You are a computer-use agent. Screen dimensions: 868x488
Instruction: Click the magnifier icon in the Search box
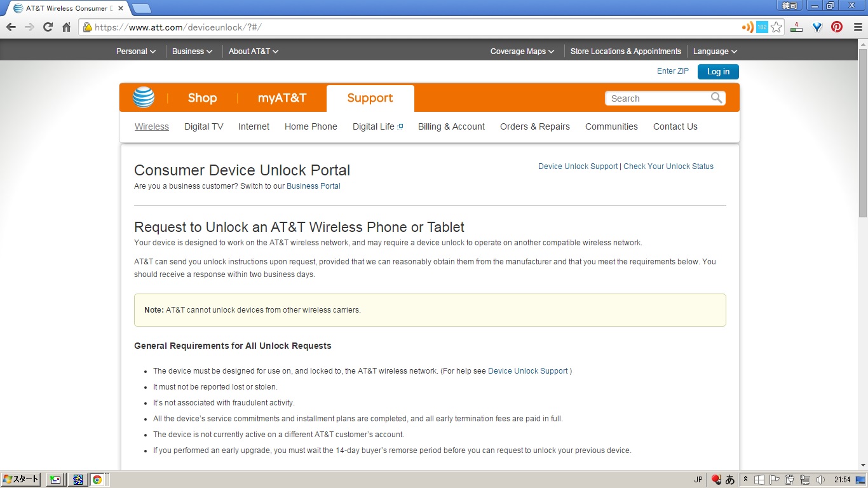[x=716, y=98]
